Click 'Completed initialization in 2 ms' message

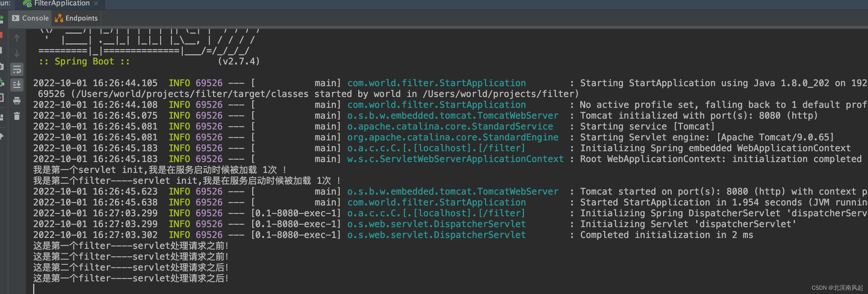(666, 235)
